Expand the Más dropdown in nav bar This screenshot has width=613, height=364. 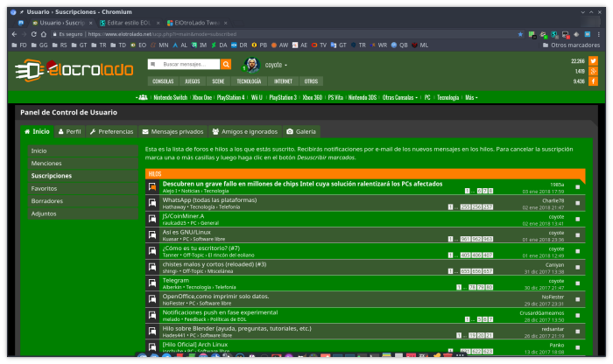(471, 97)
